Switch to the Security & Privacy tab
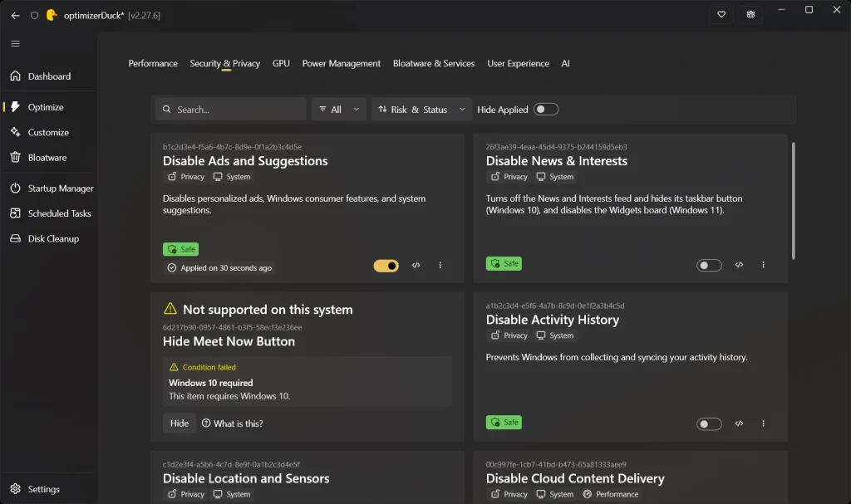 (224, 63)
